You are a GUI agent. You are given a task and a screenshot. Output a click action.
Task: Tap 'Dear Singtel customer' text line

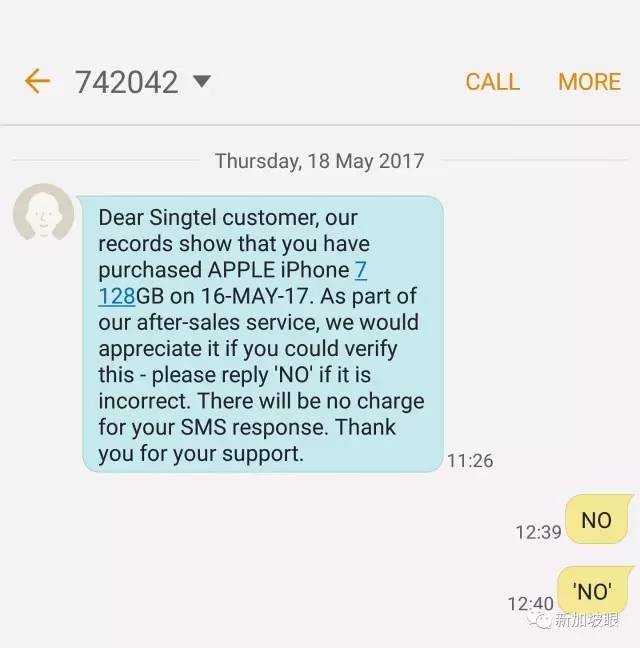coord(228,218)
